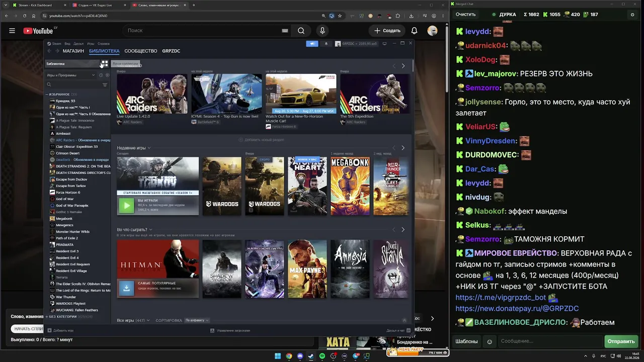This screenshot has height=362, width=644.
Task: Open YouTube notifications bell
Action: click(x=414, y=31)
